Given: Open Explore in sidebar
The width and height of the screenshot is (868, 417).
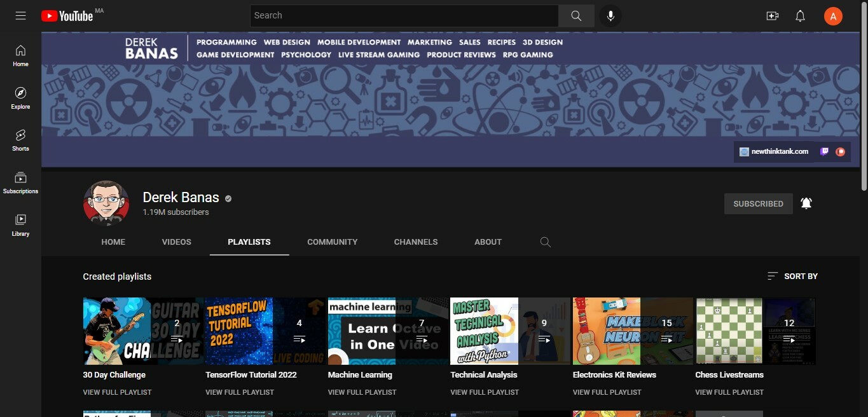Looking at the screenshot, I should click(20, 99).
